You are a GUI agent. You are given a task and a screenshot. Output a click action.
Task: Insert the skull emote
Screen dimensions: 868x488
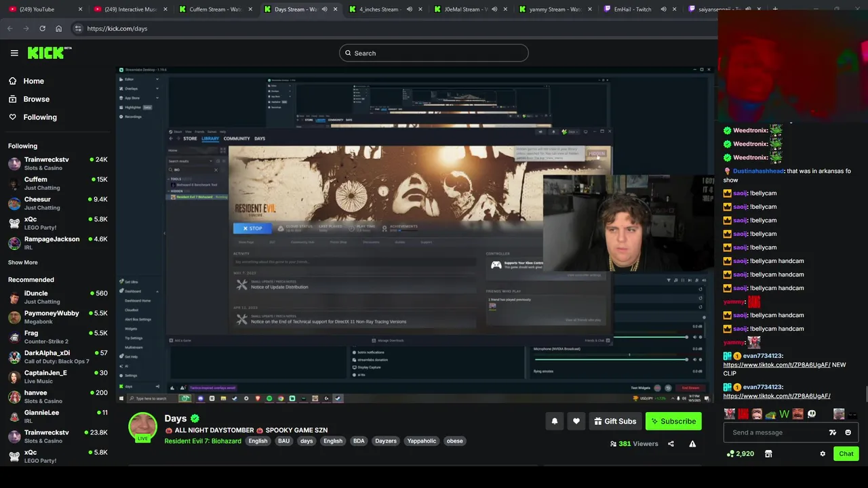[812, 414]
